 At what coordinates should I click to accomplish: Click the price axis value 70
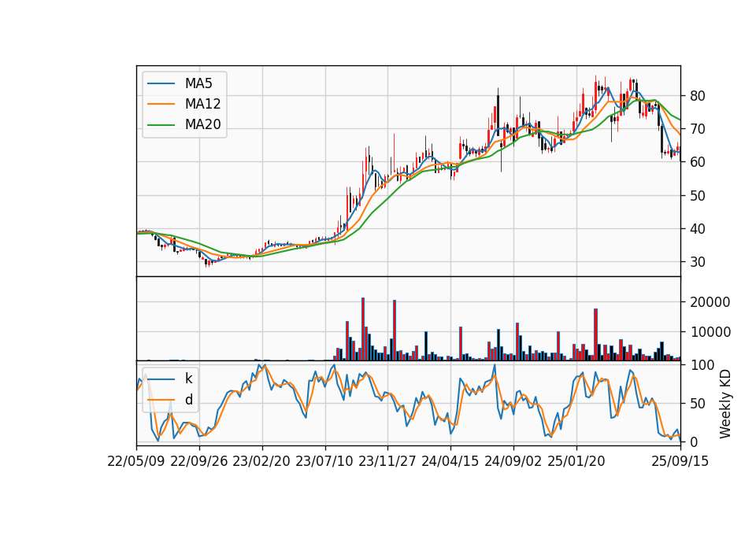click(x=698, y=129)
